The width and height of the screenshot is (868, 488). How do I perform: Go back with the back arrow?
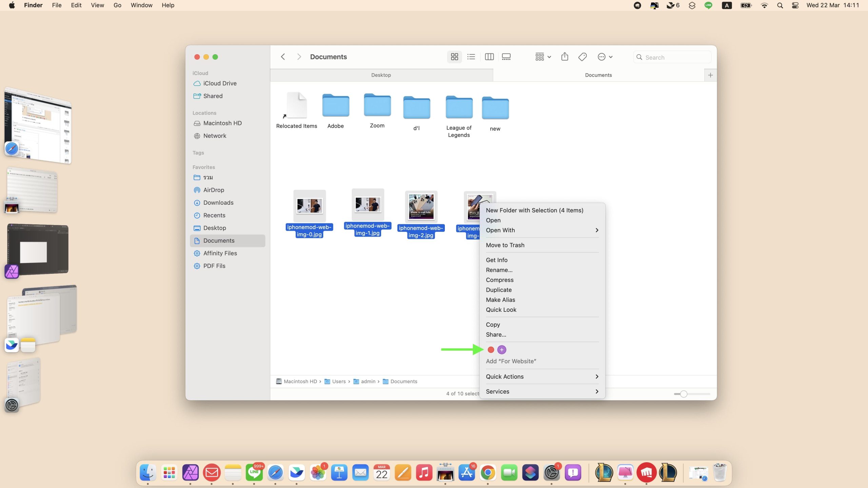[283, 57]
